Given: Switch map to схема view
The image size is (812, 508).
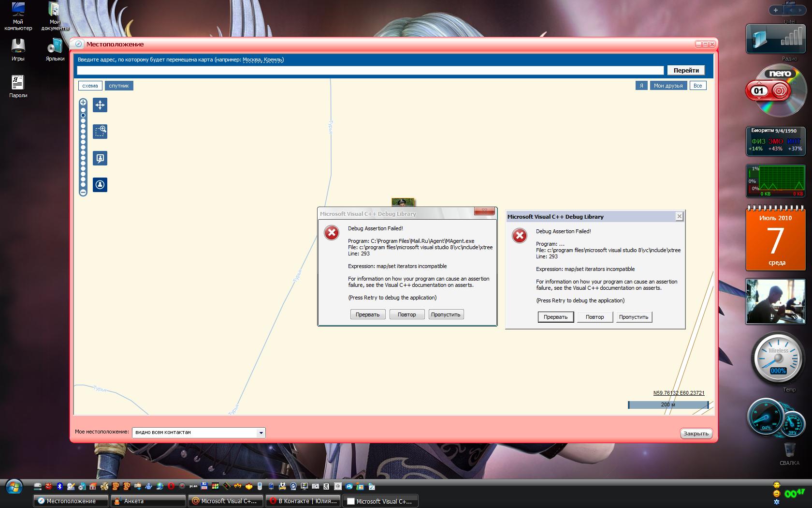Looking at the screenshot, I should (x=90, y=86).
